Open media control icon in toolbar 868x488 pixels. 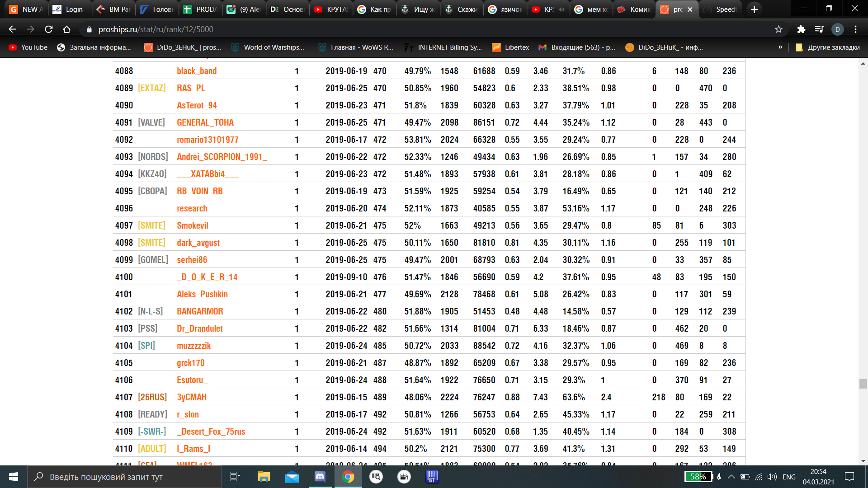819,29
